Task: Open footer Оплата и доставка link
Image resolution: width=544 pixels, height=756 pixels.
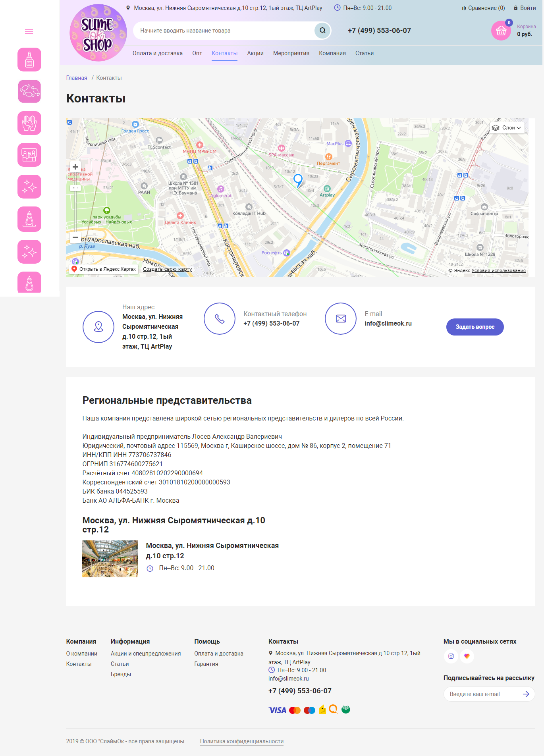Action: point(219,654)
